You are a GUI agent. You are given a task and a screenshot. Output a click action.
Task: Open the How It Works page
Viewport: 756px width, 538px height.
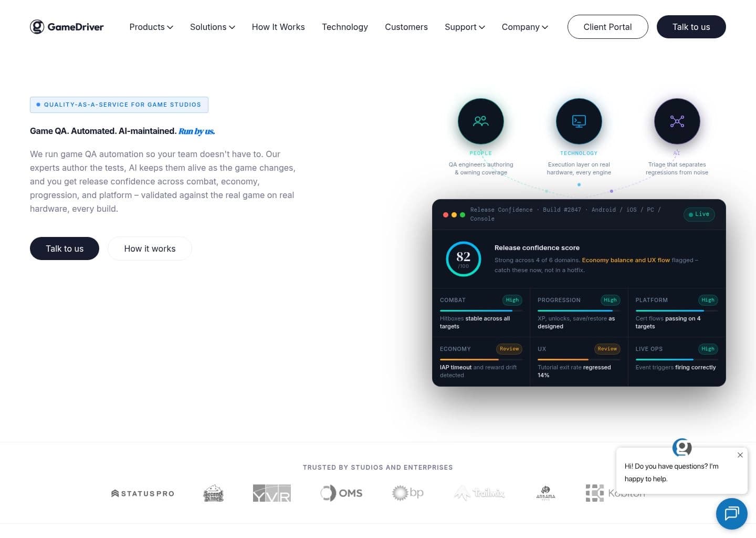tap(278, 27)
